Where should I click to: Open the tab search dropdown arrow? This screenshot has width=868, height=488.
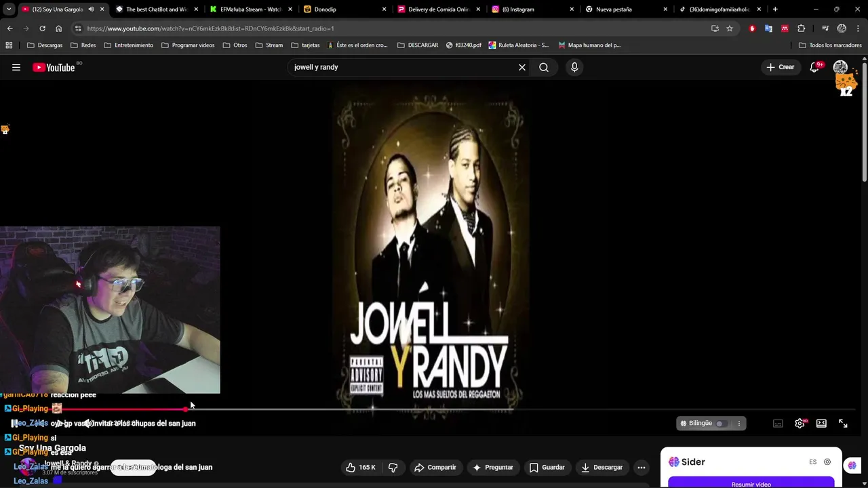(x=8, y=9)
